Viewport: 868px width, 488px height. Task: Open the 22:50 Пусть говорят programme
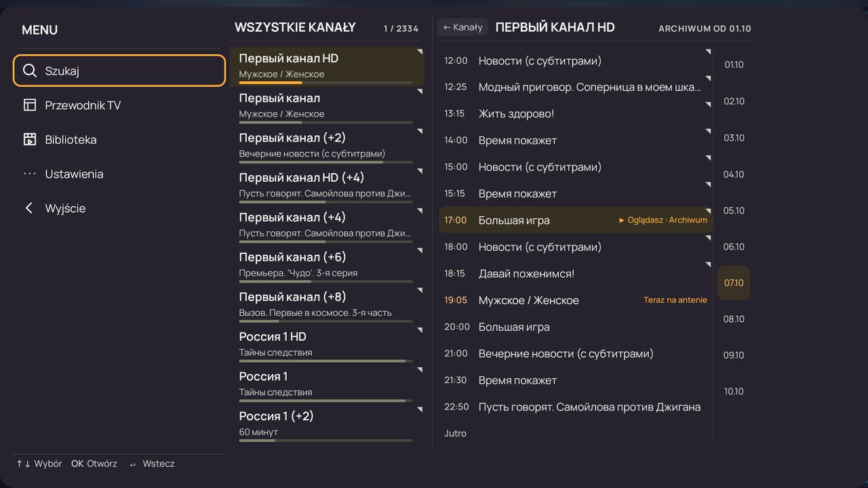coord(576,407)
